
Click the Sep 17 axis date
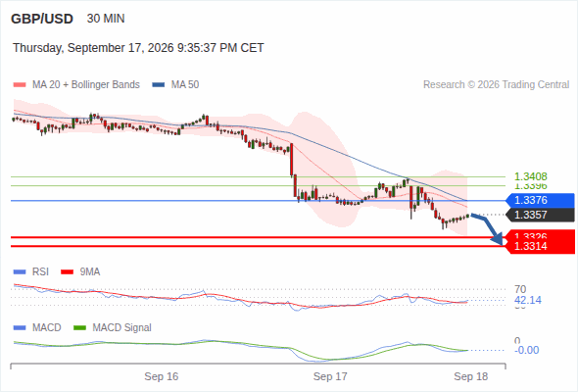pyautogui.click(x=330, y=376)
